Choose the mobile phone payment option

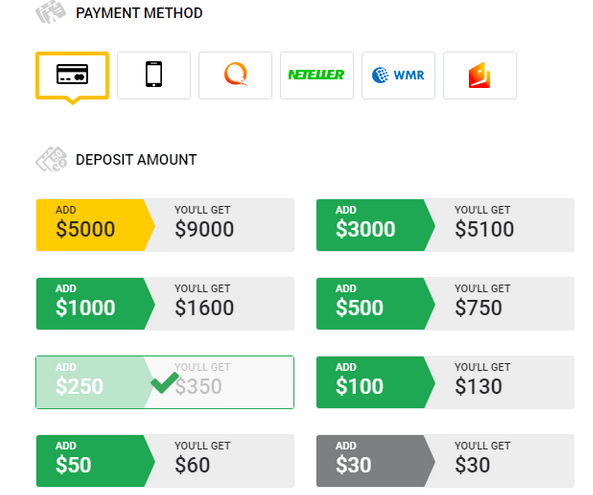(154, 76)
